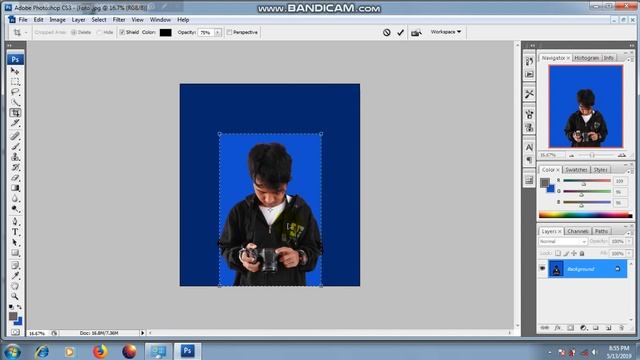
Task: Select the Pen tool
Action: 15,222
